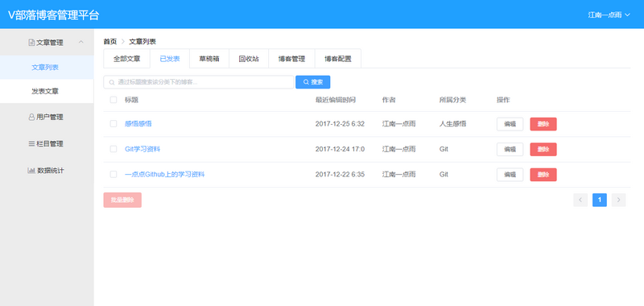Click page number 1 button

click(x=600, y=200)
